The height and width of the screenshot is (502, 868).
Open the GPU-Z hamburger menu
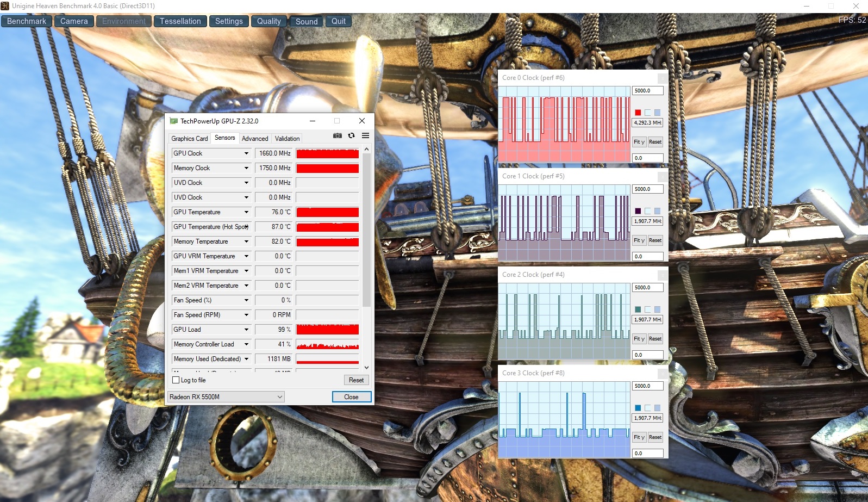click(x=366, y=135)
